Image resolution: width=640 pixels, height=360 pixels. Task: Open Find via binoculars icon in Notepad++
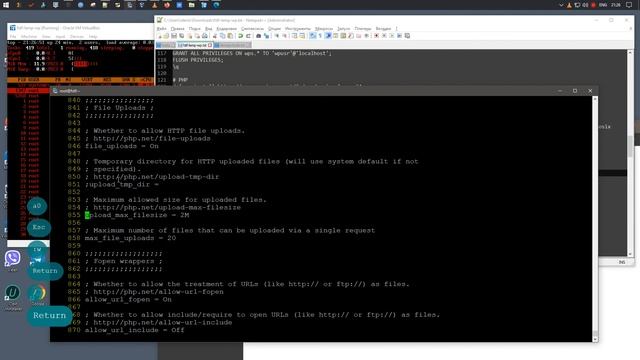[259, 36]
